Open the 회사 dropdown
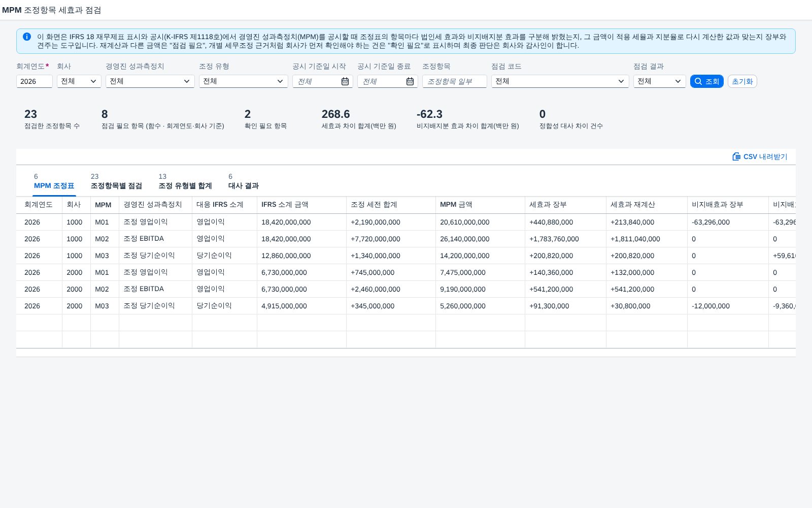812x508 pixels. pos(79,81)
